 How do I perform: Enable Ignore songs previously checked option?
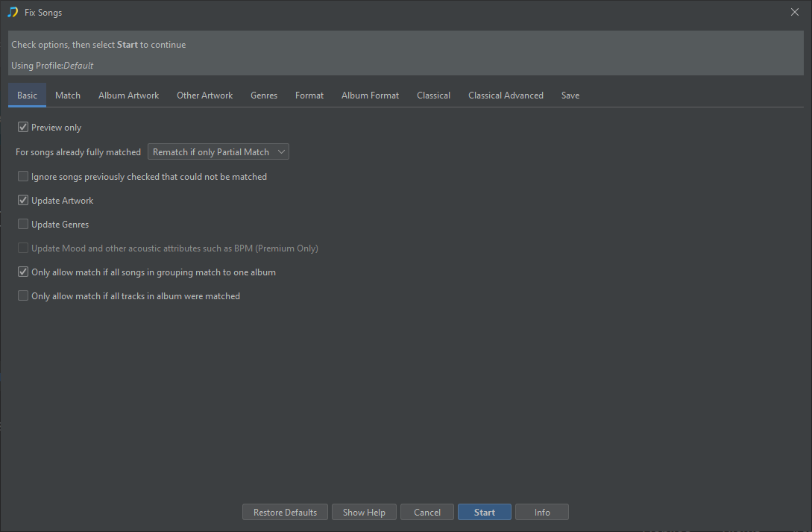coord(23,177)
